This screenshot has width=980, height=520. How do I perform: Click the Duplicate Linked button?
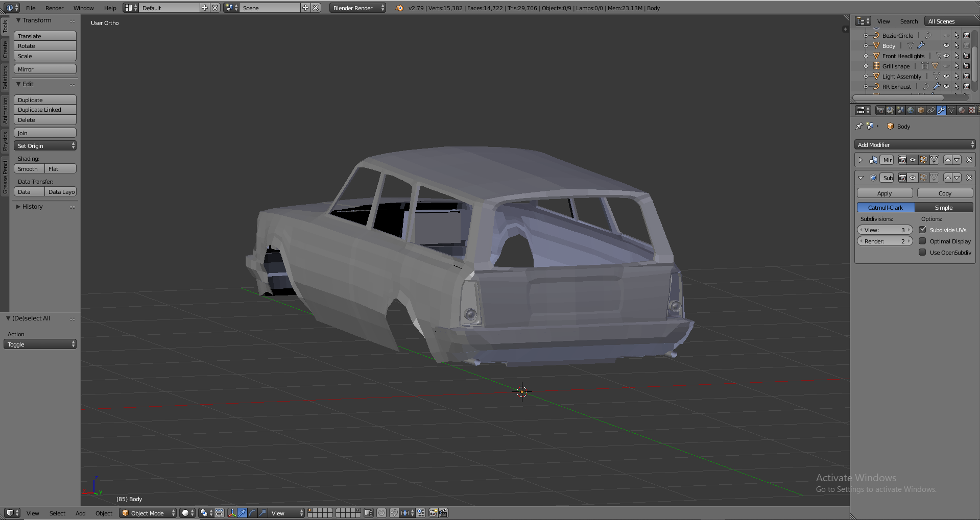tap(45, 110)
